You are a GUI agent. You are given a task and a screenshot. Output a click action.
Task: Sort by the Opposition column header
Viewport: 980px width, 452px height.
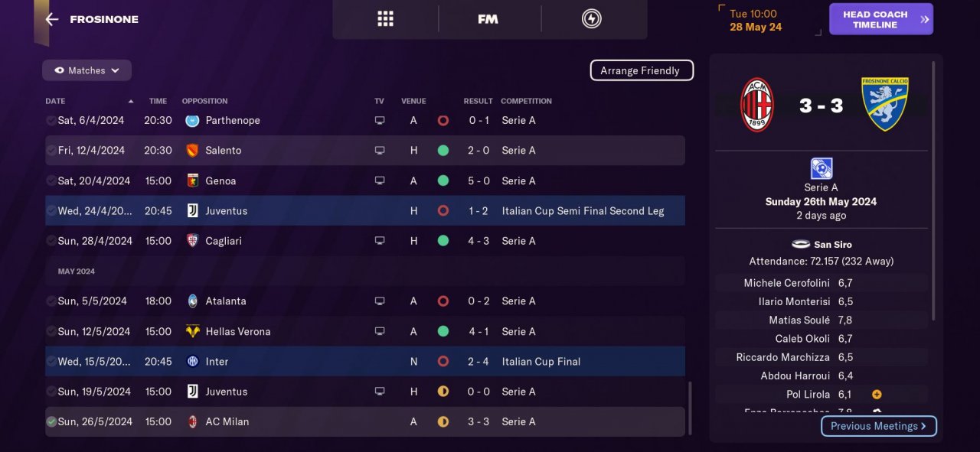204,101
